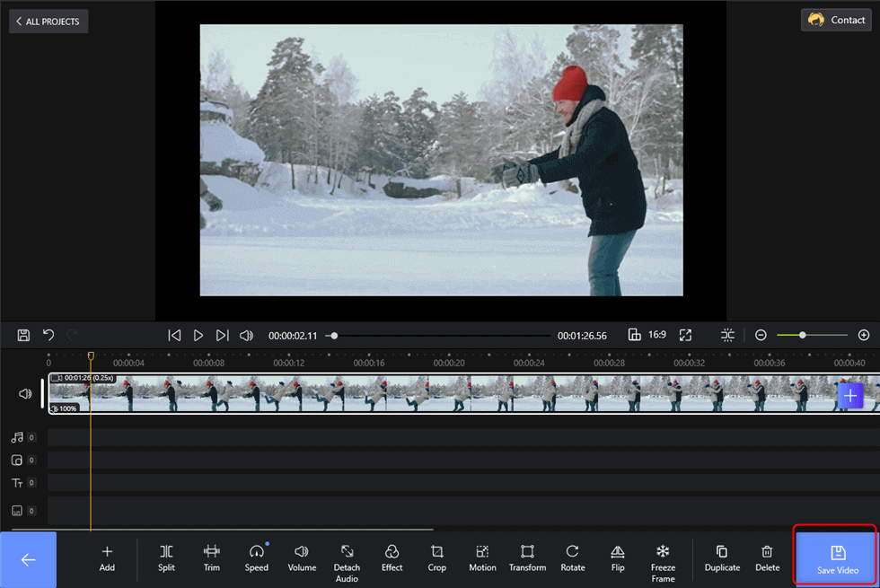The height and width of the screenshot is (588, 880).
Task: Click the music track icon
Action: [x=17, y=437]
